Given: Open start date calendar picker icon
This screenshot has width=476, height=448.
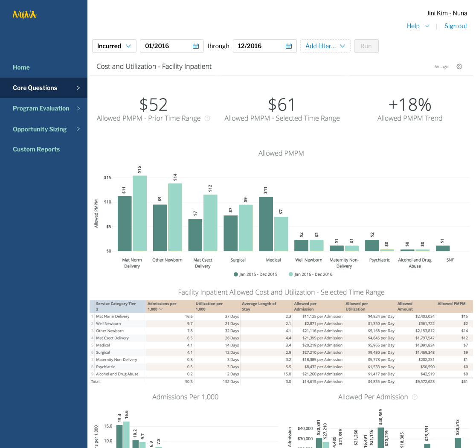Looking at the screenshot, I should 196,46.
